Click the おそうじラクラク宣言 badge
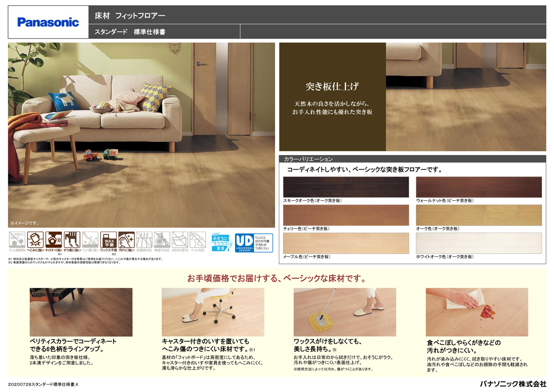 (220, 242)
